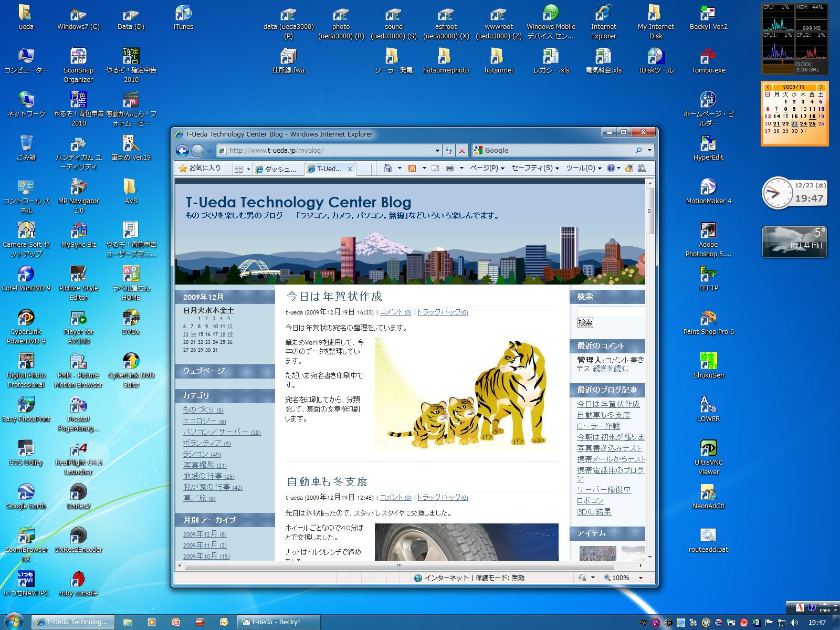The image size is (840, 630).
Task: Open Paint Shop Pro 6 shortcut
Action: [708, 322]
